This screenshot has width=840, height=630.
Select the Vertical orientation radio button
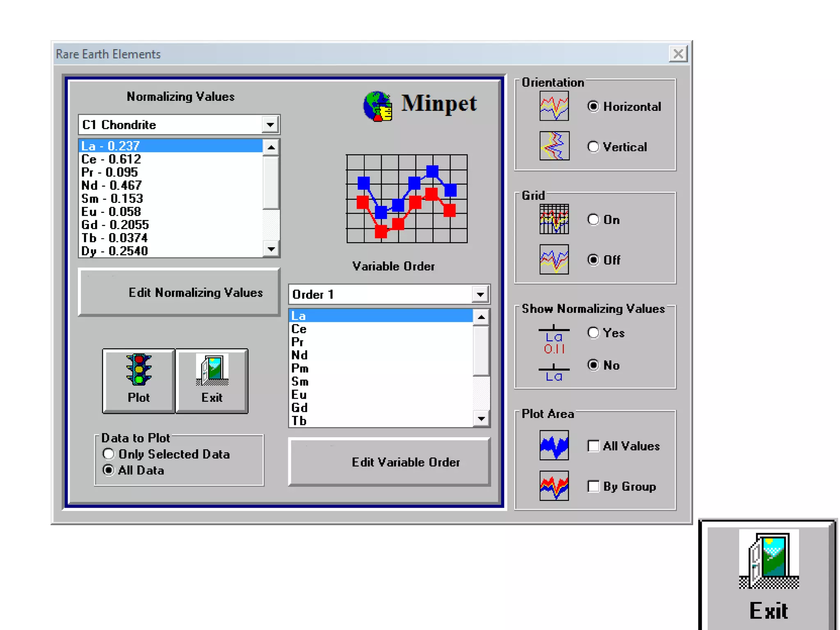point(593,147)
